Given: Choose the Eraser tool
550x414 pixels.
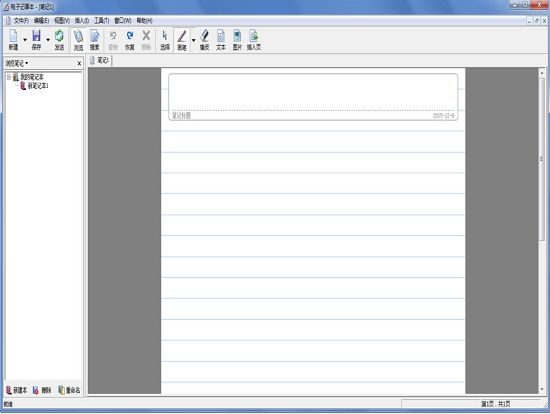Looking at the screenshot, I should [x=204, y=40].
